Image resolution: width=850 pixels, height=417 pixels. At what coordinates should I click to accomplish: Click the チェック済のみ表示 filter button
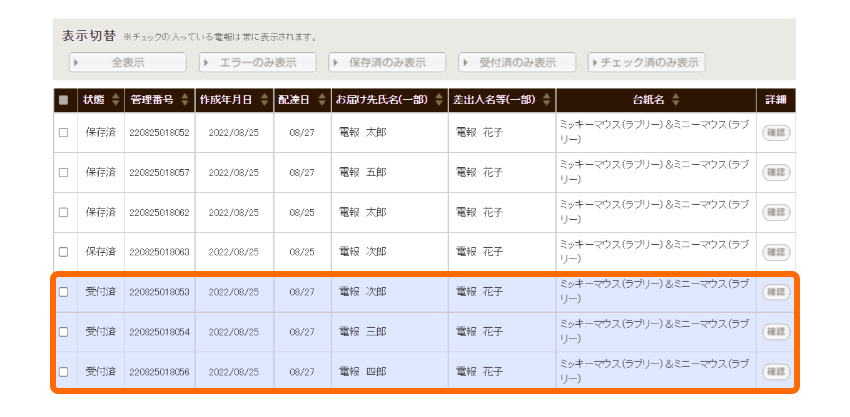click(x=647, y=62)
